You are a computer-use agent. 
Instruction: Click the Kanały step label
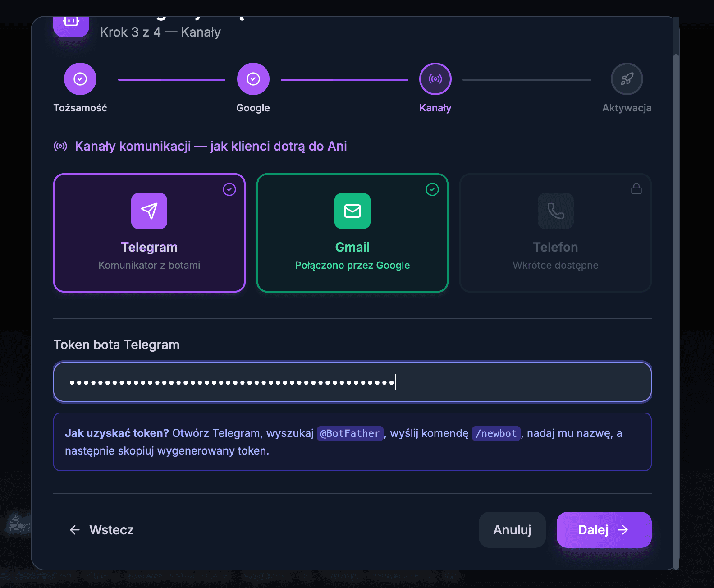pyautogui.click(x=435, y=108)
